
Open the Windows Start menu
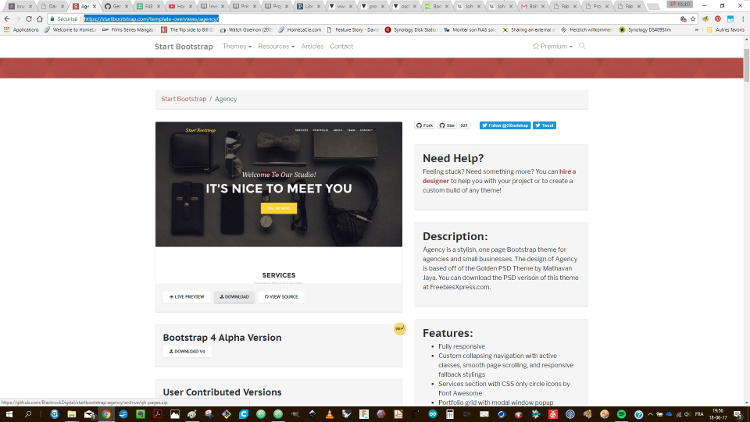[x=9, y=414]
